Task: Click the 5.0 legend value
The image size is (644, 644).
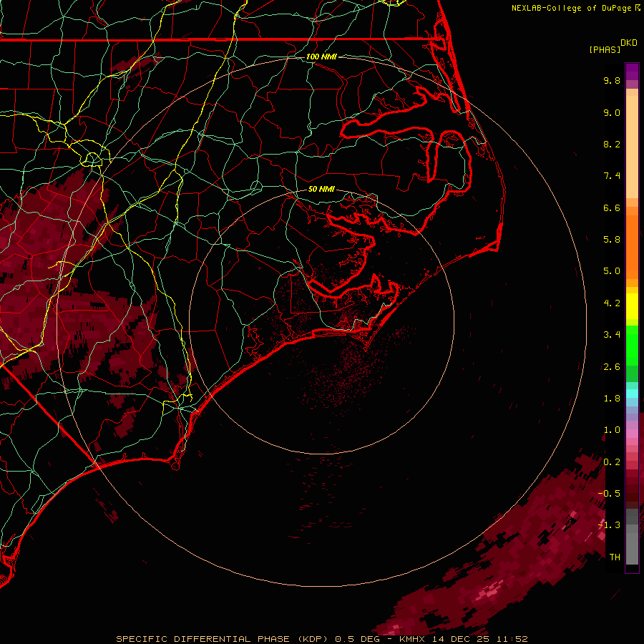Action: [x=612, y=271]
